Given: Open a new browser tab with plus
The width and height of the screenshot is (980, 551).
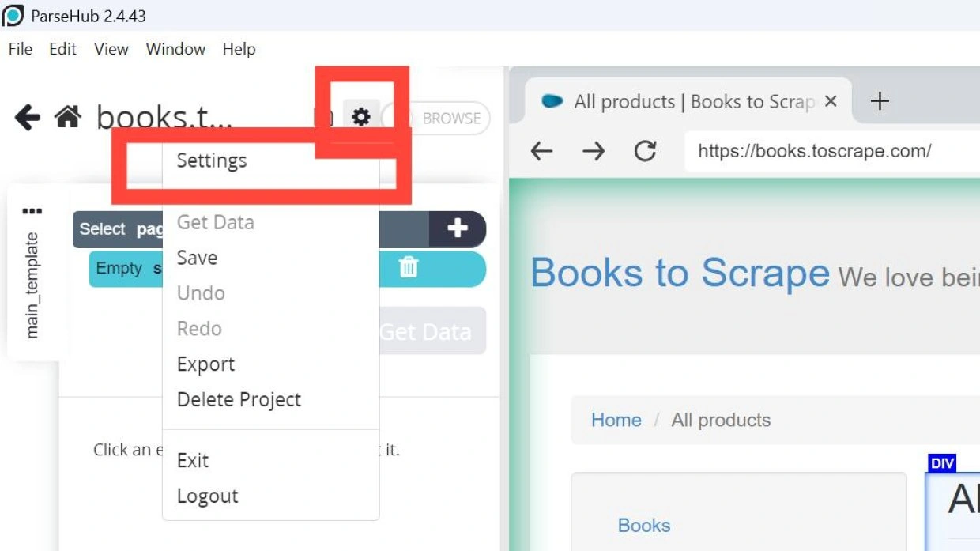Looking at the screenshot, I should point(880,101).
